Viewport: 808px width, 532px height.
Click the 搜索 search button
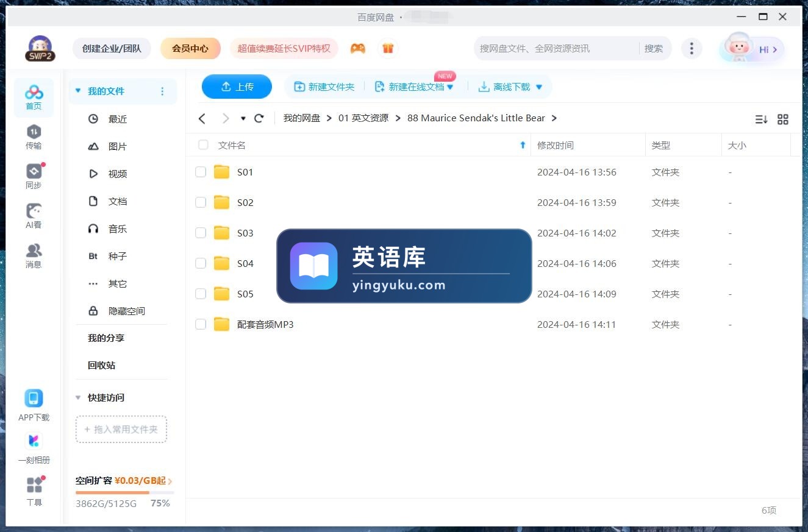coord(654,49)
